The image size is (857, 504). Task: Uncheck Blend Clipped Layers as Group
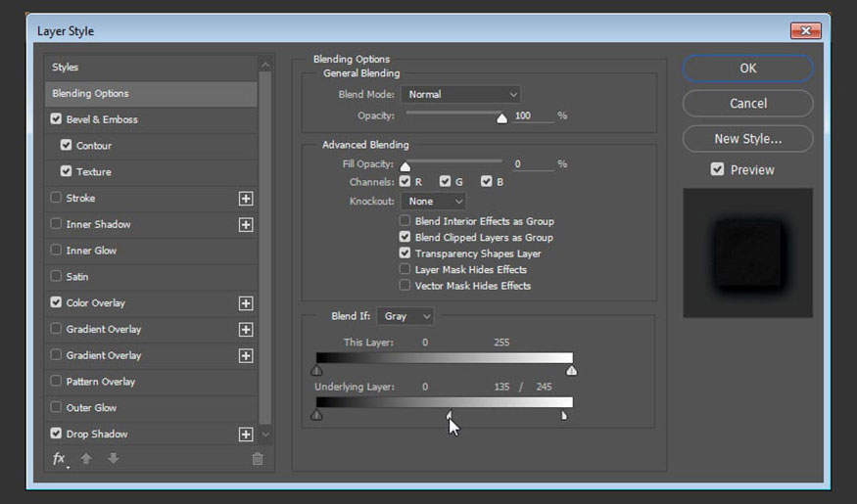tap(405, 237)
